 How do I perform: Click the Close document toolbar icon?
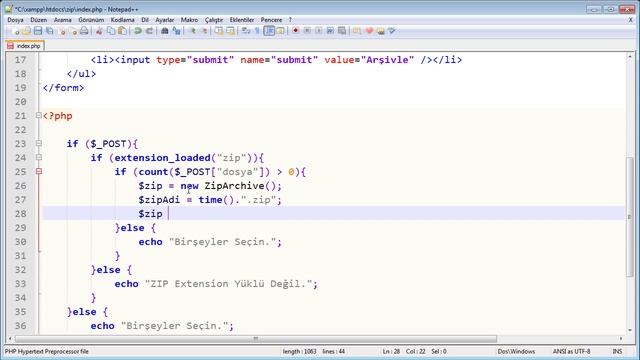pyautogui.click(x=62, y=31)
